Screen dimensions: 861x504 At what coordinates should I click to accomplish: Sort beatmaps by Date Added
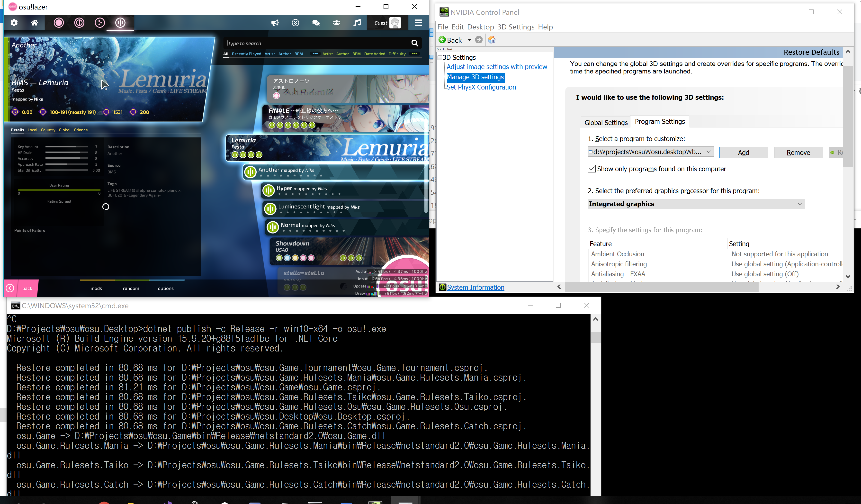coord(375,54)
